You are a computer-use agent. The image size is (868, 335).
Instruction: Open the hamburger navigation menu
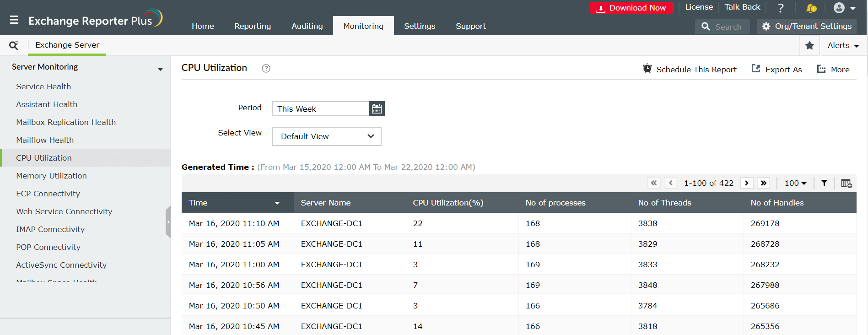[x=14, y=20]
